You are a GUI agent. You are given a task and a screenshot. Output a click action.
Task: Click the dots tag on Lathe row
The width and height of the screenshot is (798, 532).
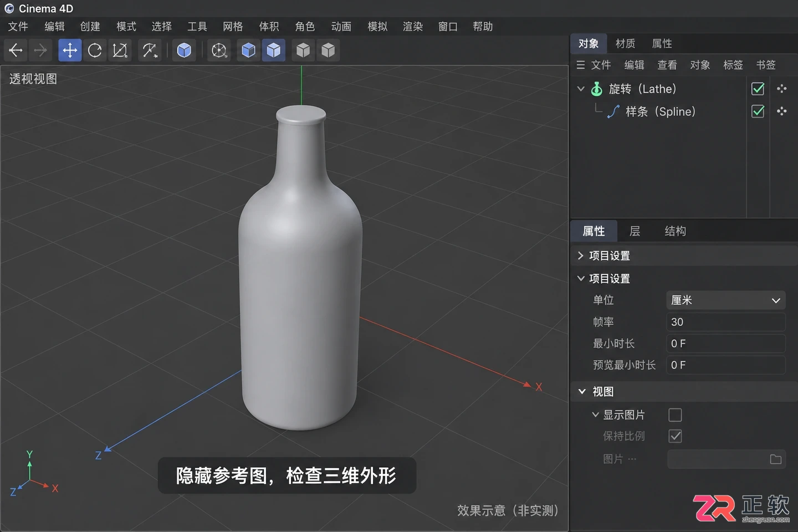[782, 89]
